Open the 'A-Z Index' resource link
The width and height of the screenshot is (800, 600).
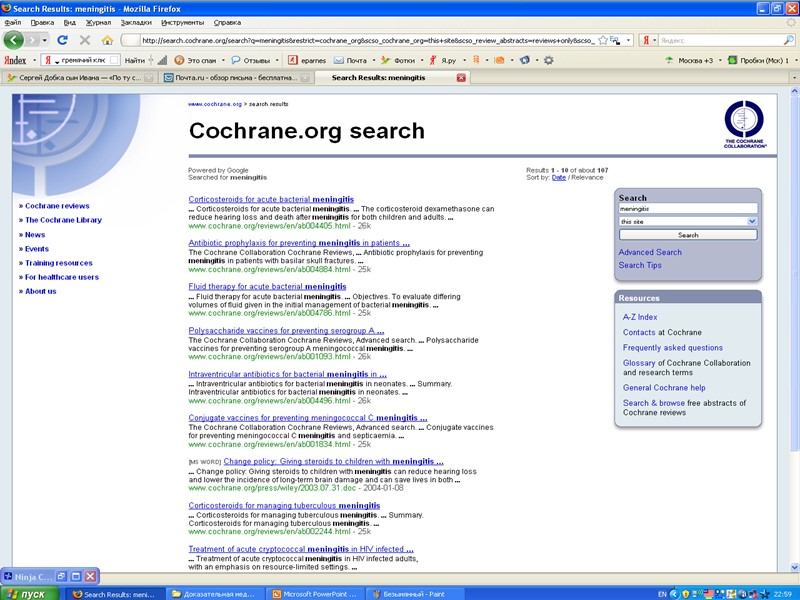[x=640, y=317]
